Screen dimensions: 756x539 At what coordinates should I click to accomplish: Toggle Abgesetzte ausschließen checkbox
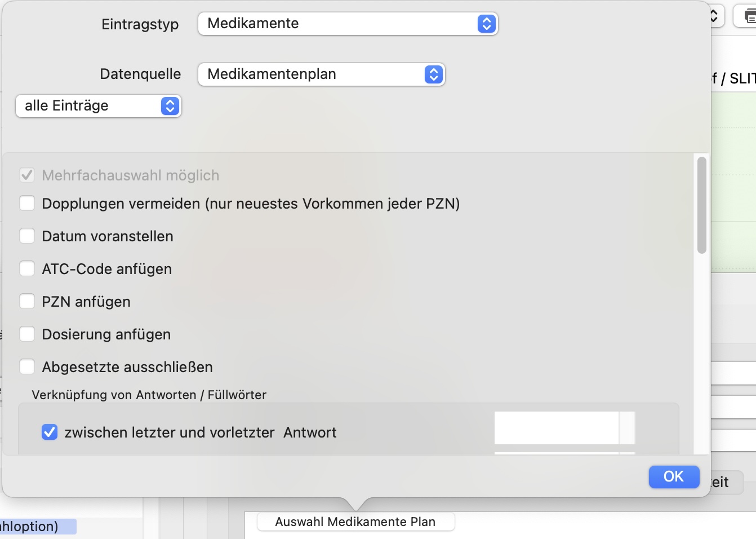pyautogui.click(x=27, y=366)
